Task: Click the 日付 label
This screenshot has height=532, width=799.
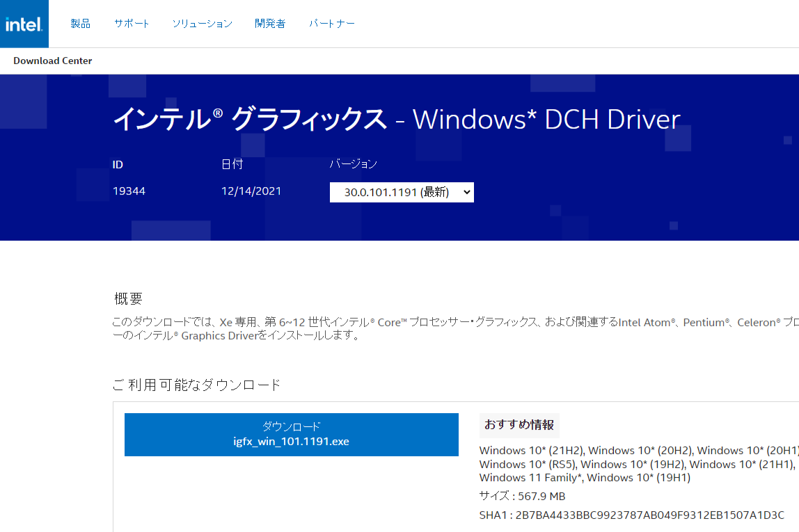Action: [232, 164]
